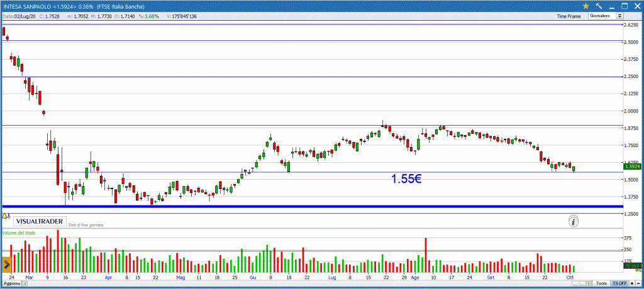Image resolution: width=644 pixels, height=289 pixels.
Task: Click the minus zoom-out button
Action: click(639, 284)
